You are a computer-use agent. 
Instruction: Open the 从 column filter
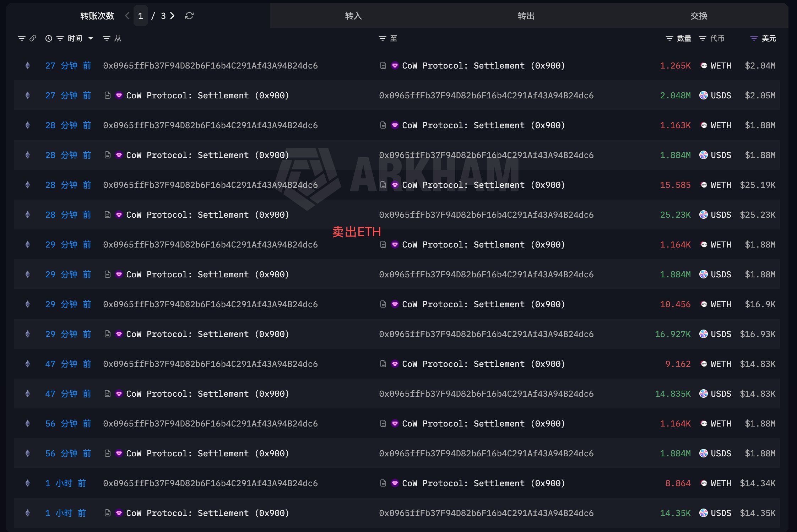tap(107, 38)
